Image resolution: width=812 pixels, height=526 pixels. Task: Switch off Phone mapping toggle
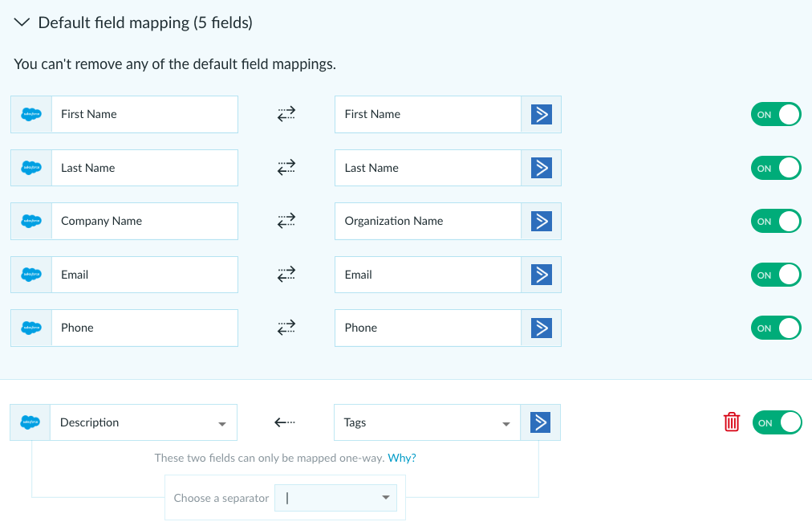[x=776, y=328]
